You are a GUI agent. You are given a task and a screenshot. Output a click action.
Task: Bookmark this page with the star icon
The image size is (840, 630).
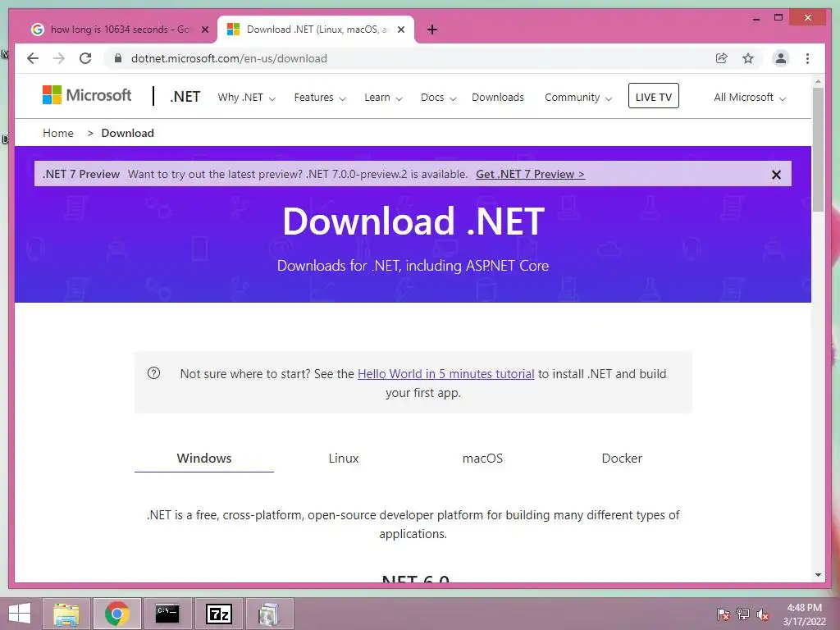click(748, 58)
